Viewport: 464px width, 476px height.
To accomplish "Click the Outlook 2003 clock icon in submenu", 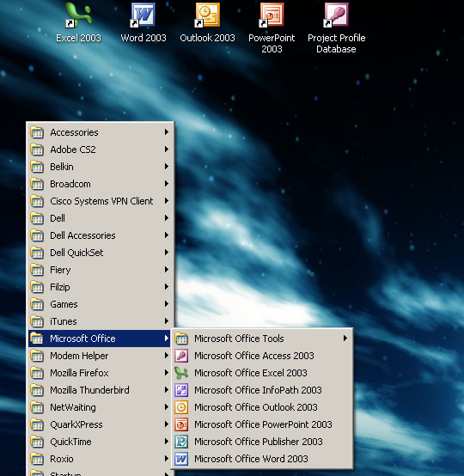I will [181, 407].
